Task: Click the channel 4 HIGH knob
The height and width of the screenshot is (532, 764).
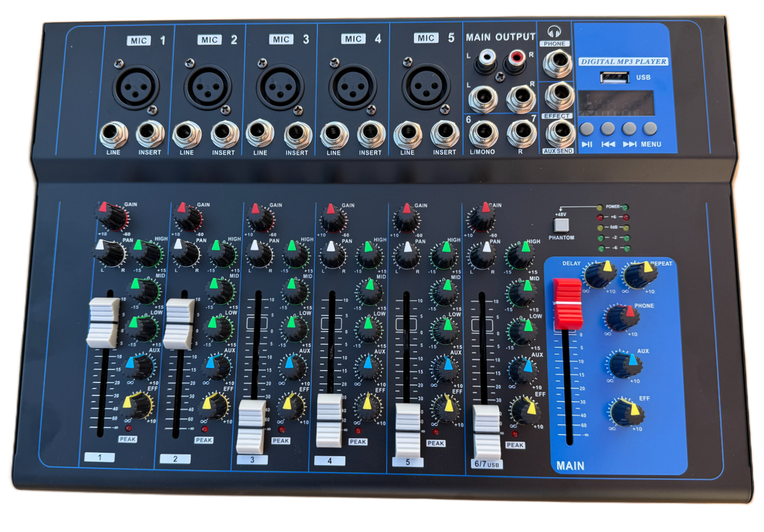Action: click(369, 255)
